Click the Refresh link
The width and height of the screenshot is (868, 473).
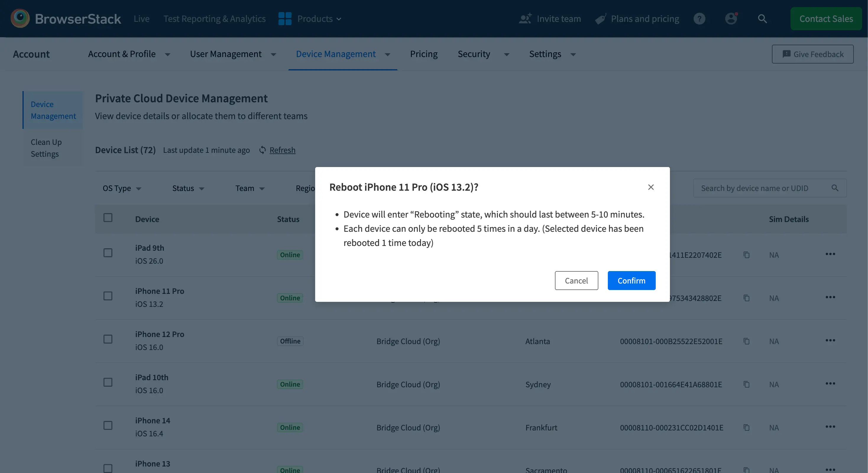282,150
